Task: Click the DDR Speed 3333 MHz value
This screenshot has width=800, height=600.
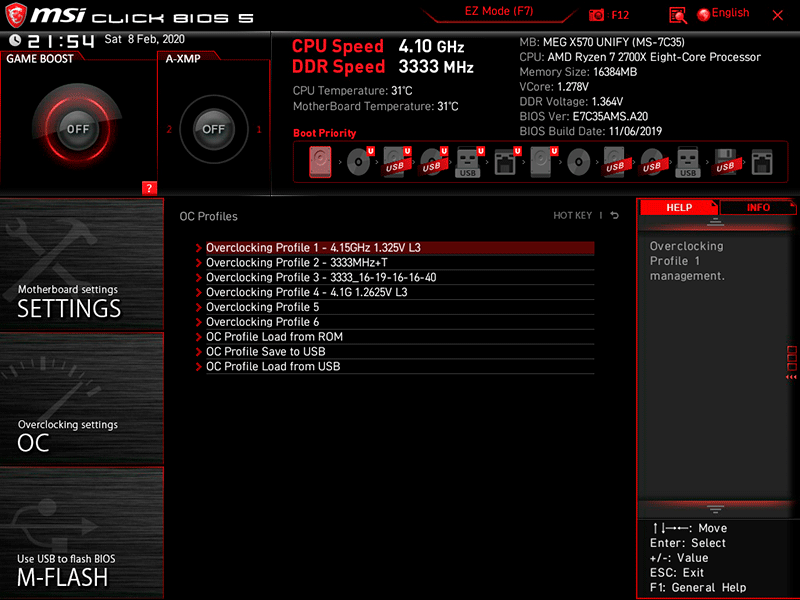Action: click(436, 67)
